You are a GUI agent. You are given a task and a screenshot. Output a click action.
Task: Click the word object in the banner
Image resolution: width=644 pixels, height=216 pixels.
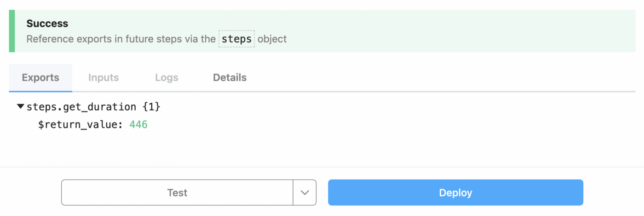(x=272, y=39)
